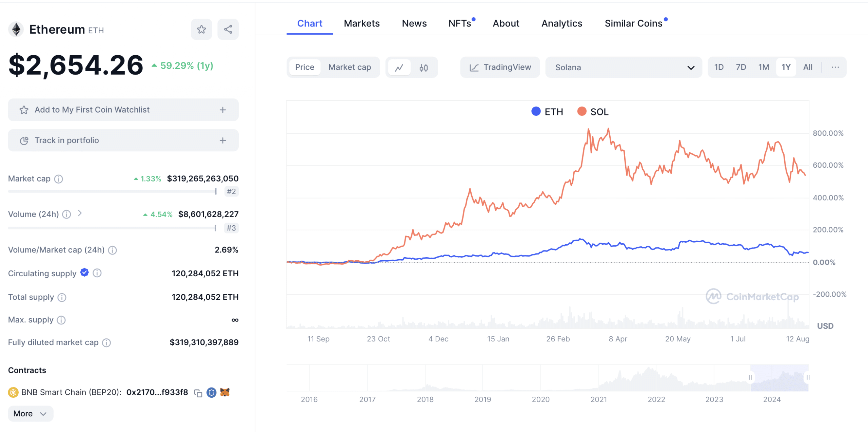Copy the BNB Smart Chain contract address
The image size is (868, 432).
tap(198, 393)
